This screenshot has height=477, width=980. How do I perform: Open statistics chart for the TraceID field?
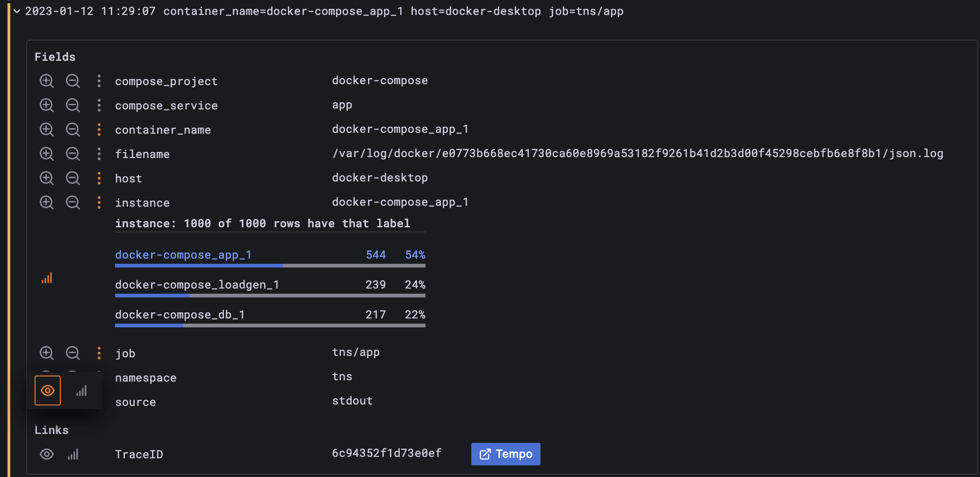[73, 454]
